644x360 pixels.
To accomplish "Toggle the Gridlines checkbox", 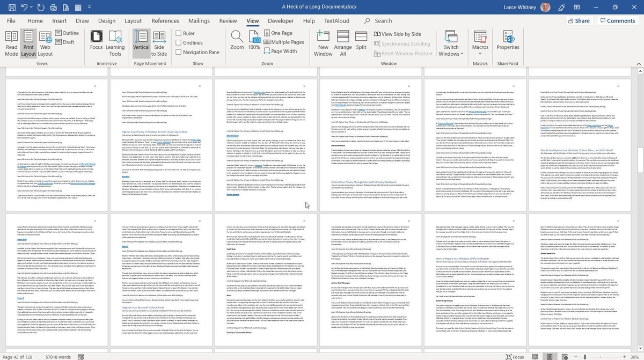I will point(178,43).
